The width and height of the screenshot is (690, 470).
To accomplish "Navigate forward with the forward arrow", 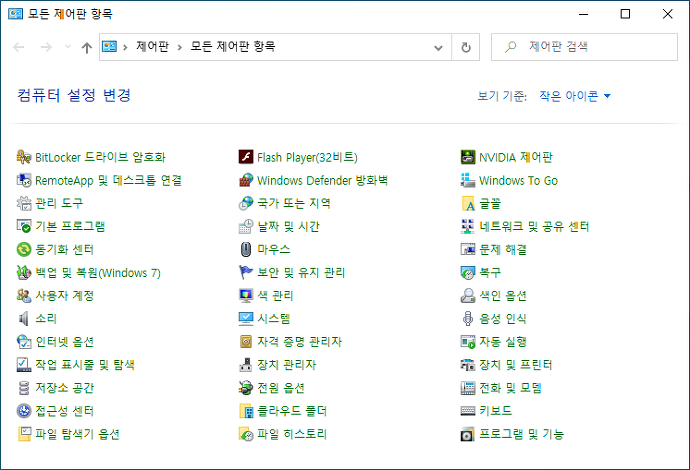I will pos(46,47).
